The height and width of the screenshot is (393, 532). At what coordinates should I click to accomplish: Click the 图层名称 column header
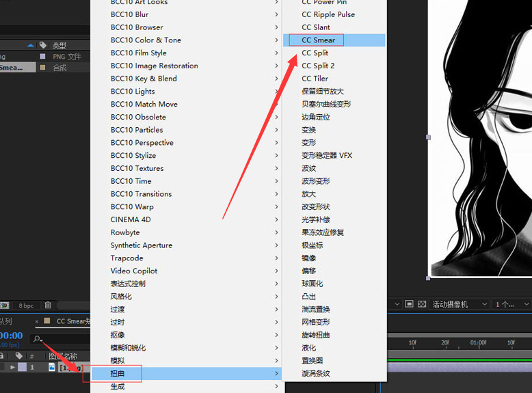click(x=63, y=356)
